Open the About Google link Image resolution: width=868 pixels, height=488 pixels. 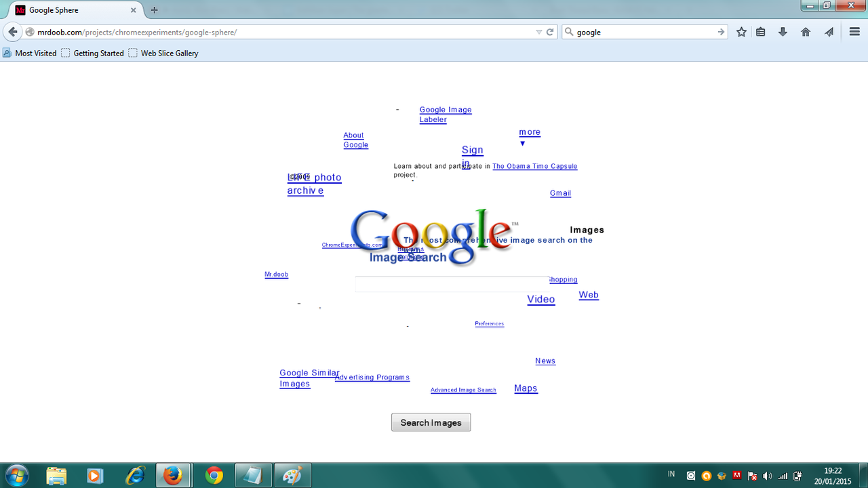pos(355,140)
